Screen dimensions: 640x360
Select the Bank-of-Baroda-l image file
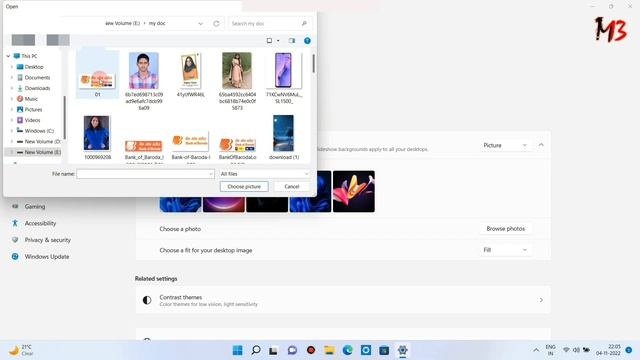click(191, 146)
